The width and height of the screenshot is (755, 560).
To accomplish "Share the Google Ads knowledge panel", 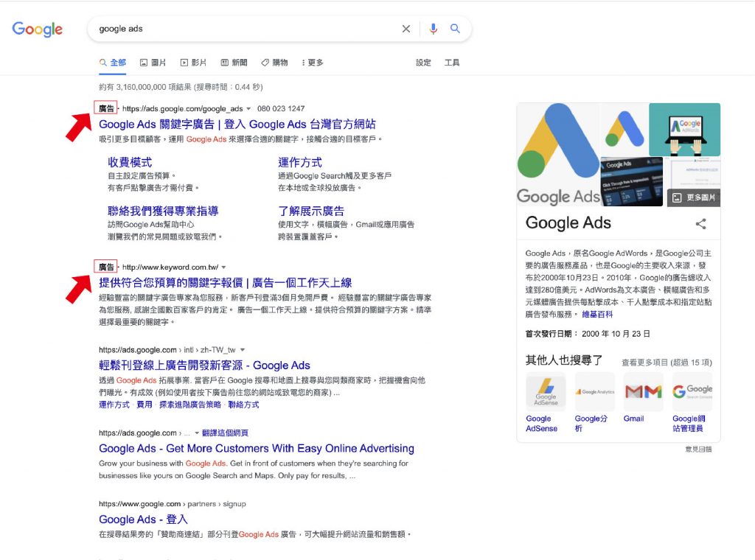I will click(701, 224).
